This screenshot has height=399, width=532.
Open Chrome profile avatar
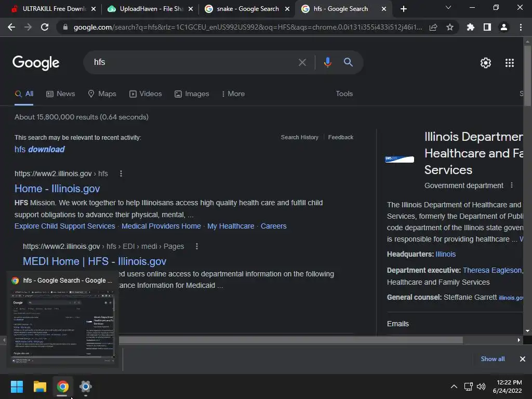[504, 27]
